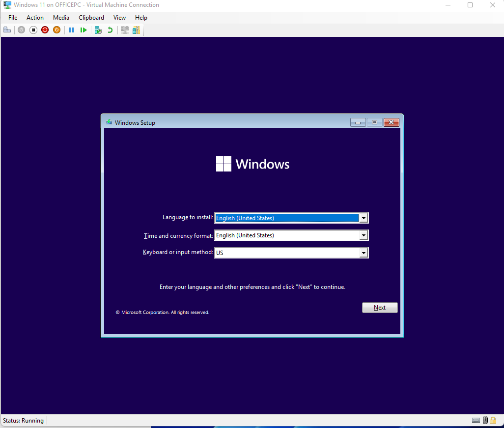Click the Revert checkpoint icon
The width and height of the screenshot is (504, 428).
pos(110,29)
